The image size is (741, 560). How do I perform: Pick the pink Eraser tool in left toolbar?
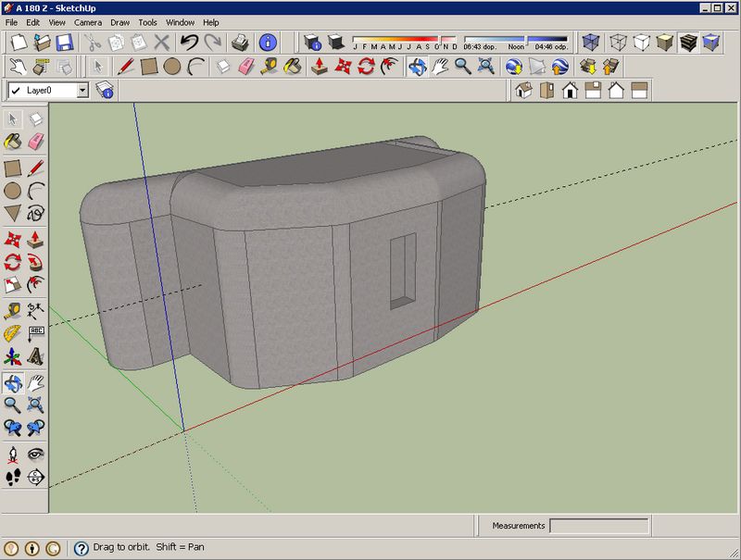[x=36, y=142]
